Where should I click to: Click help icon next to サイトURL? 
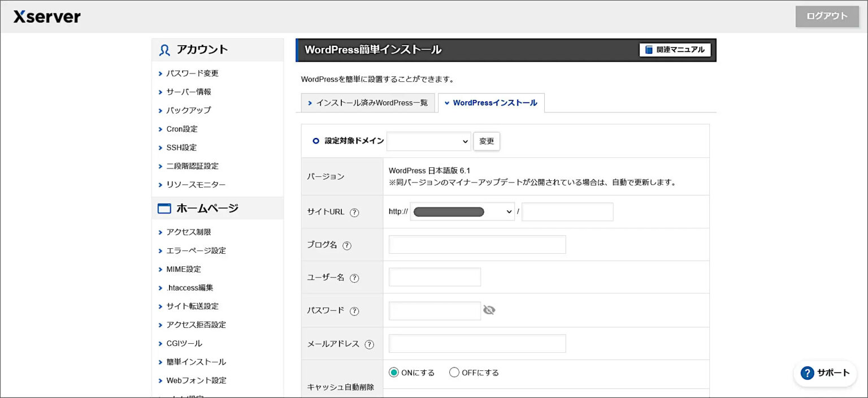tap(354, 213)
